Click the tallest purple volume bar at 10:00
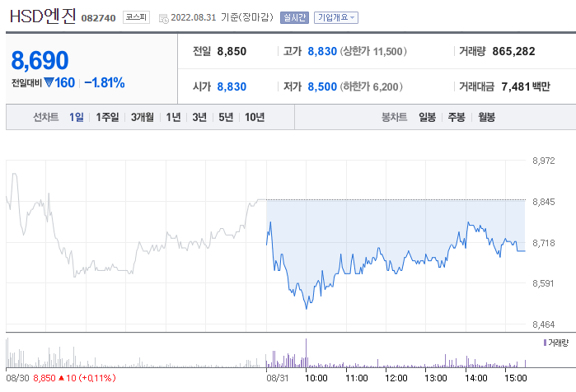This screenshot has width=576, height=392. point(306,353)
